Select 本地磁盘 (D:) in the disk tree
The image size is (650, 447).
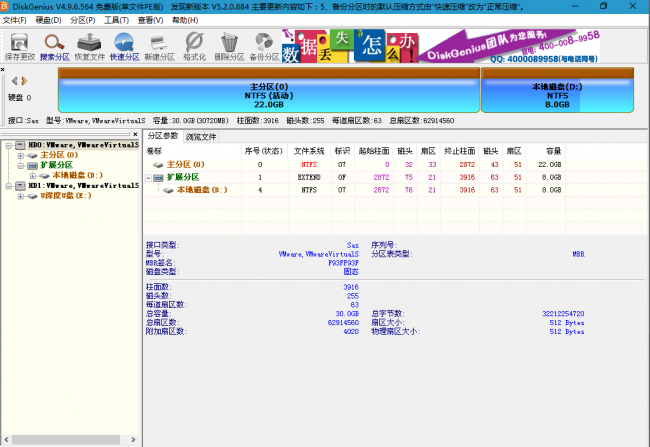78,175
